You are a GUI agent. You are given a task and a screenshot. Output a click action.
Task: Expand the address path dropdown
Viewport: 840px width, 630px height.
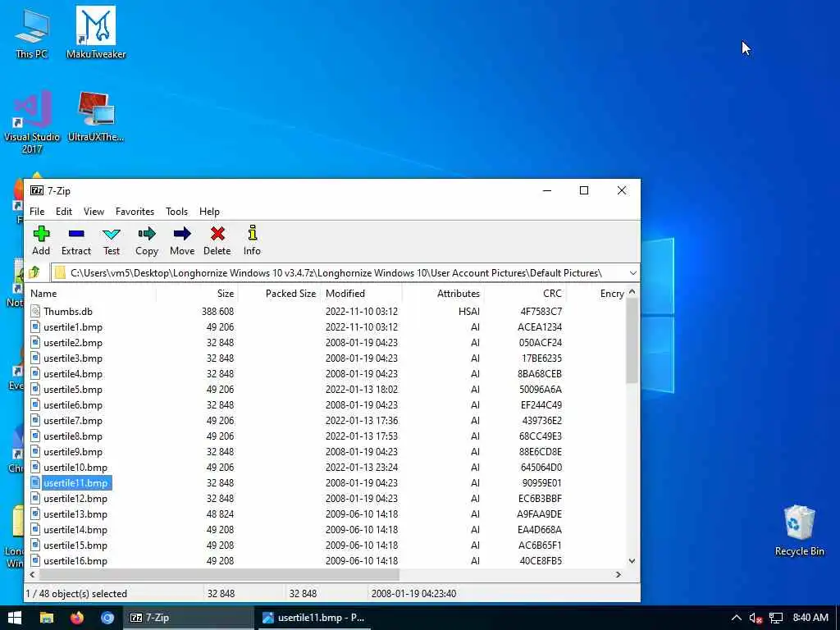[632, 272]
